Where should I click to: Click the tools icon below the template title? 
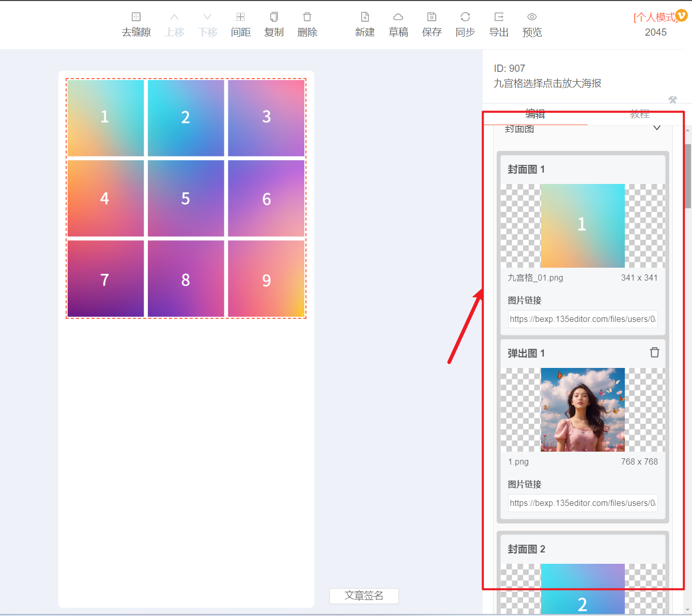672,100
